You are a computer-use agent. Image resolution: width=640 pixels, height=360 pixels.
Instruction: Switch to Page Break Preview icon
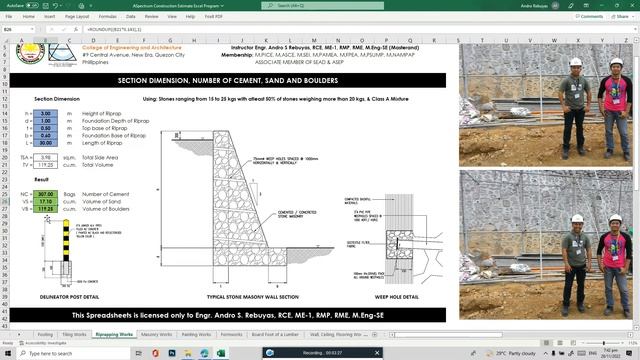pos(573,343)
